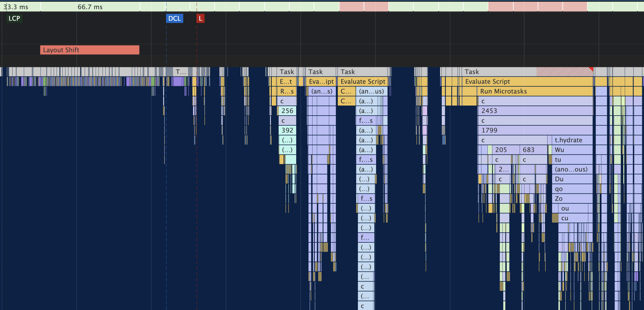Select Evaluate Script above the (an...us) entry
This screenshot has height=310, width=644.
tap(363, 81)
